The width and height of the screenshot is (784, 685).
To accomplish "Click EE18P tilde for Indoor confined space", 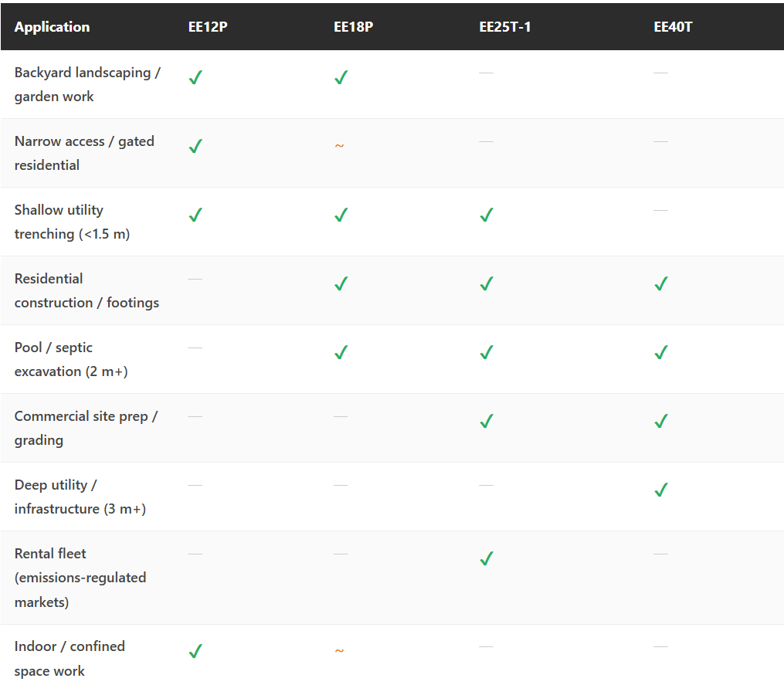I will (339, 651).
